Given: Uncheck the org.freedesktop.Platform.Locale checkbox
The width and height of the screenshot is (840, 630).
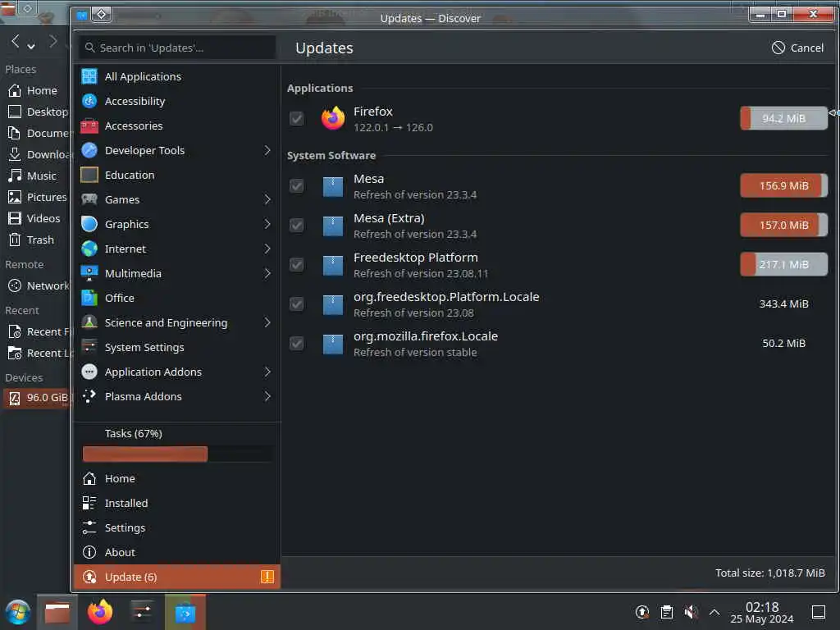Looking at the screenshot, I should pyautogui.click(x=296, y=304).
